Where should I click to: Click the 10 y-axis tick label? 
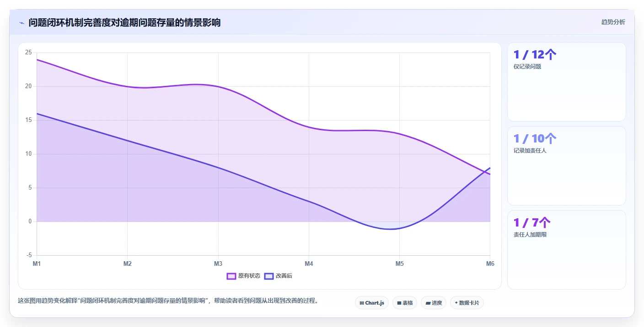coord(28,154)
